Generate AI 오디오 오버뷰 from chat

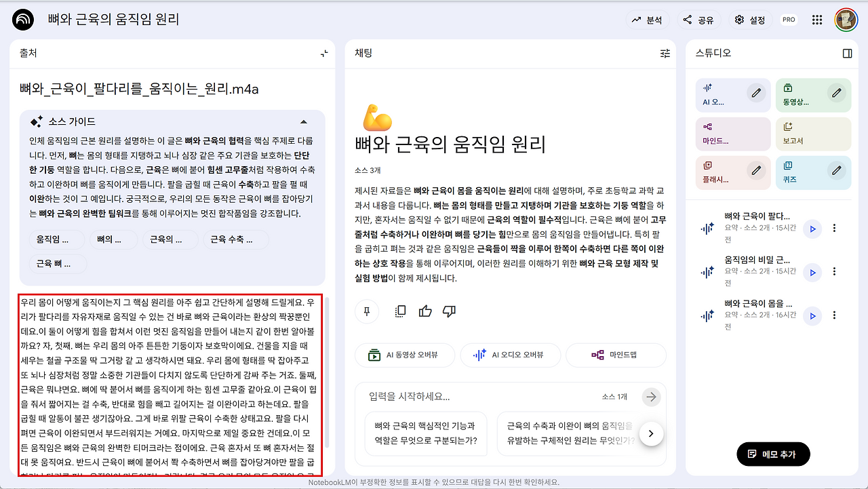(509, 355)
